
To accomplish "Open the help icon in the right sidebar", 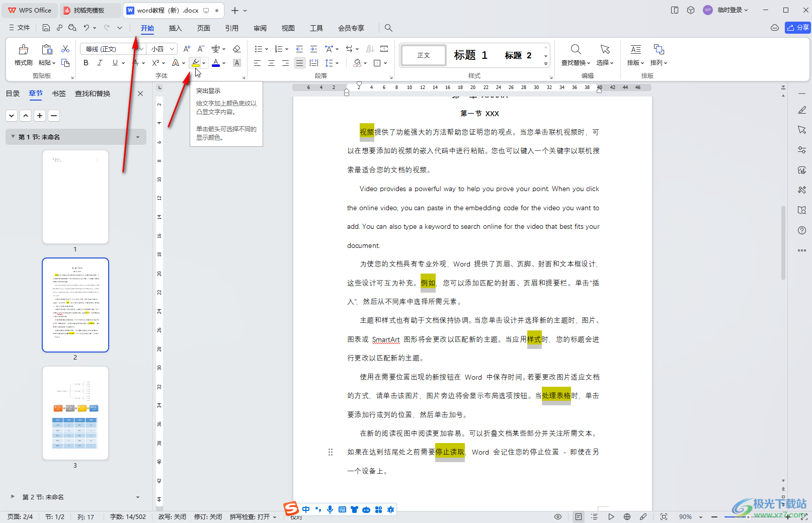I will point(802,230).
